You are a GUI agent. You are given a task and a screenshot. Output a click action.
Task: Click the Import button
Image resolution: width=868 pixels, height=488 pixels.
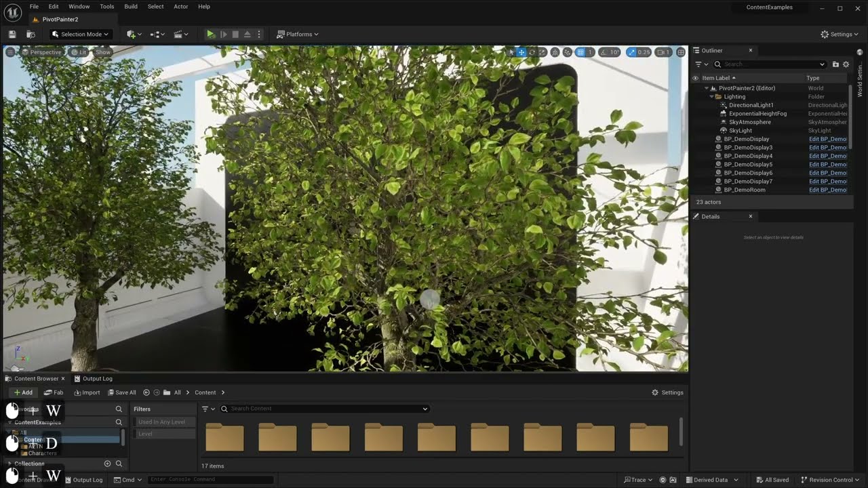tap(87, 392)
